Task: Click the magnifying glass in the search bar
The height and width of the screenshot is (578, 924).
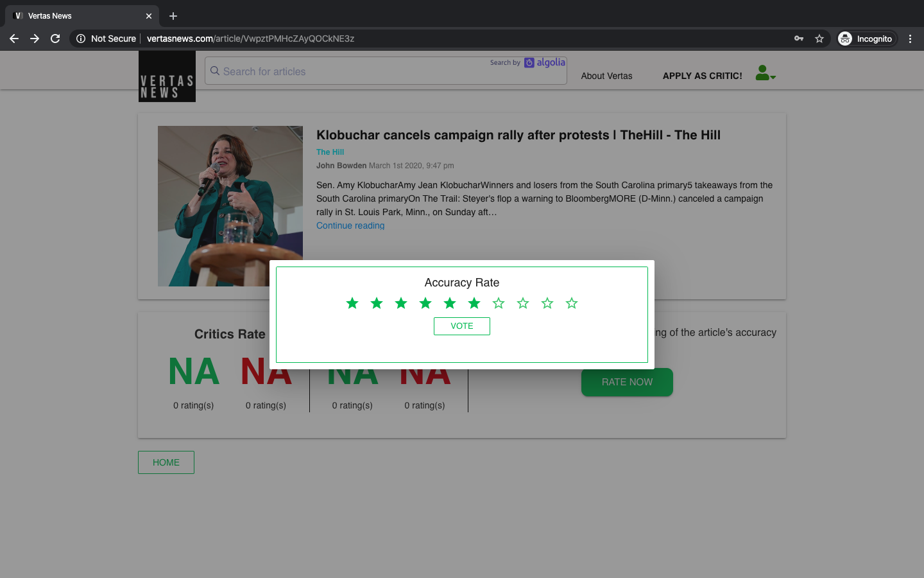Action: pyautogui.click(x=215, y=71)
